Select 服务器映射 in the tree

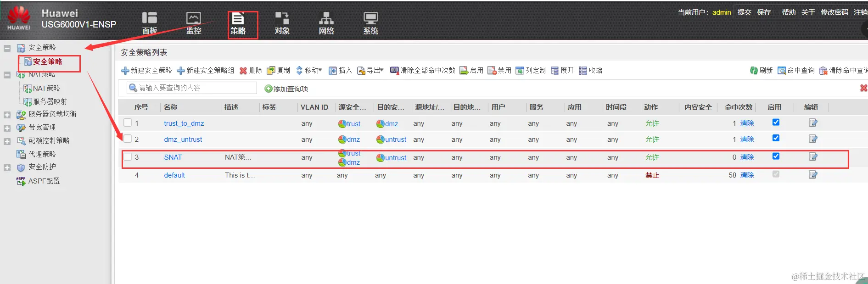point(50,101)
